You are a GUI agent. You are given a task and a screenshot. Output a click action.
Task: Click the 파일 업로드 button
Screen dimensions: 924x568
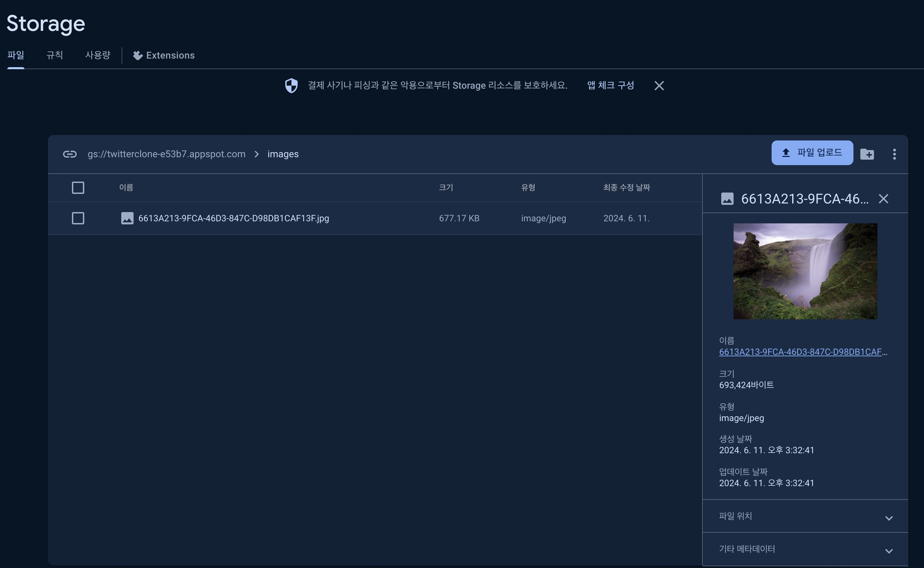(x=812, y=153)
